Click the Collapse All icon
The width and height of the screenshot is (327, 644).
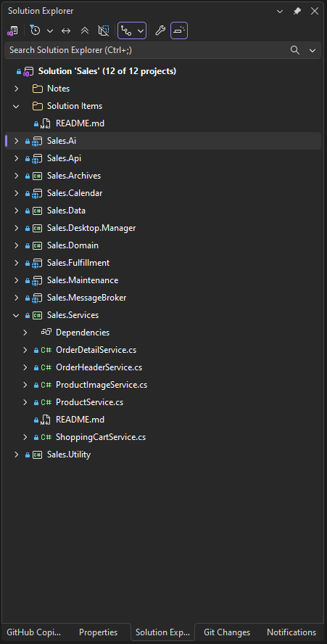coord(85,30)
